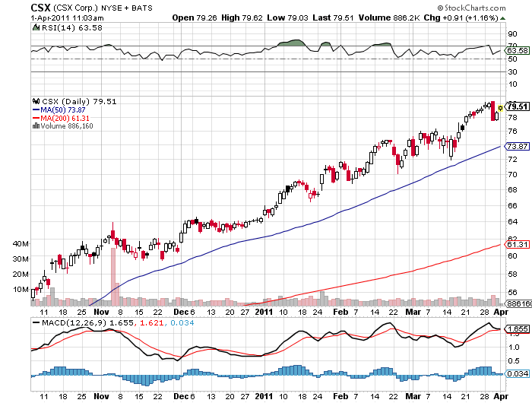Image resolution: width=532 pixels, height=403 pixels.
Task: Click the CSX ticker symbol title
Action: [x=40, y=8]
